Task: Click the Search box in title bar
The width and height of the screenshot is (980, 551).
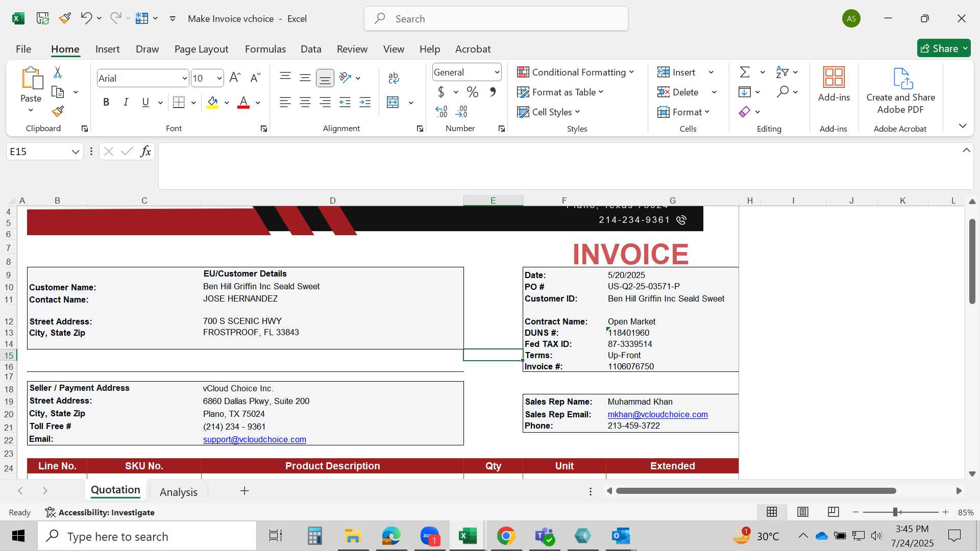Action: pyautogui.click(x=496, y=19)
